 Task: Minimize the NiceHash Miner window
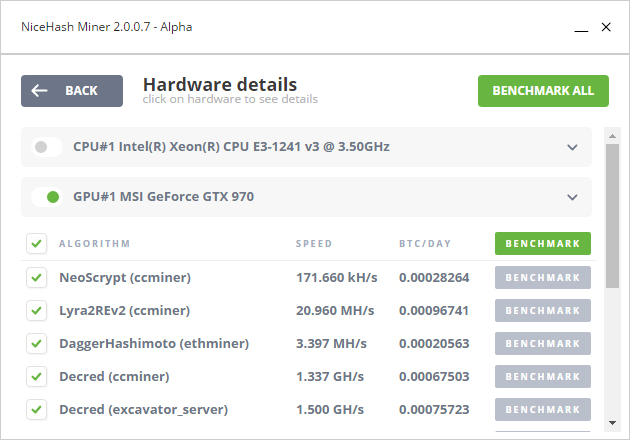(581, 27)
